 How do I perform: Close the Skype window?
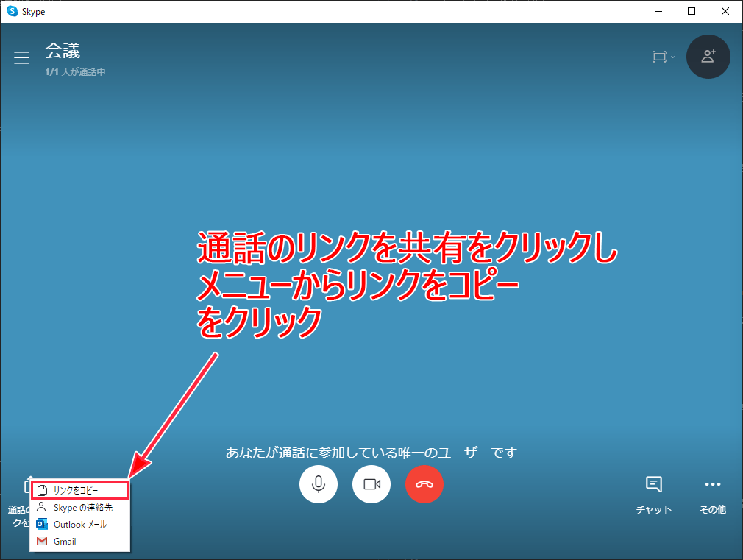[725, 11]
